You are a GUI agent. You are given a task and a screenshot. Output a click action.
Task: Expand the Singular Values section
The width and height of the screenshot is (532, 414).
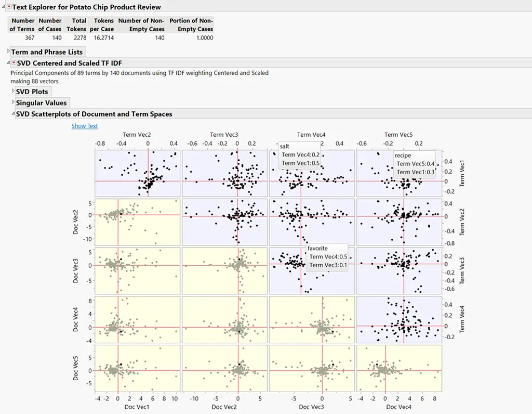click(14, 103)
